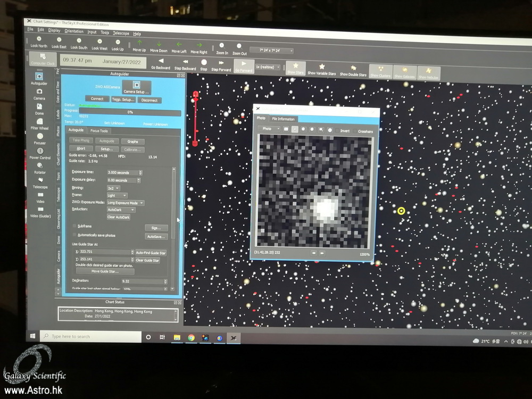The image size is (532, 399).
Task: Click the Zoom In toolbar icon
Action: (x=222, y=46)
